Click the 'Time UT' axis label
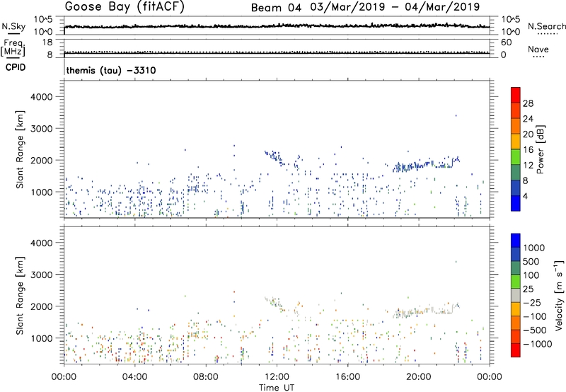 pos(277,388)
